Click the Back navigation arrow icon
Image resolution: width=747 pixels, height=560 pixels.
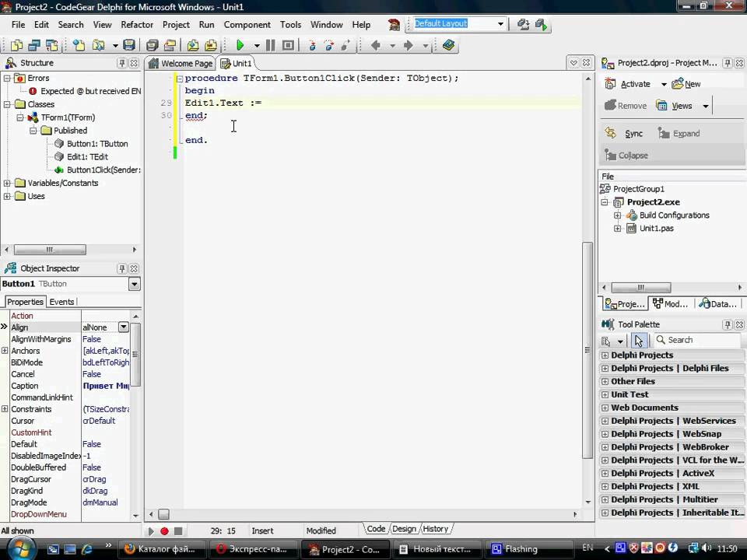tap(376, 45)
